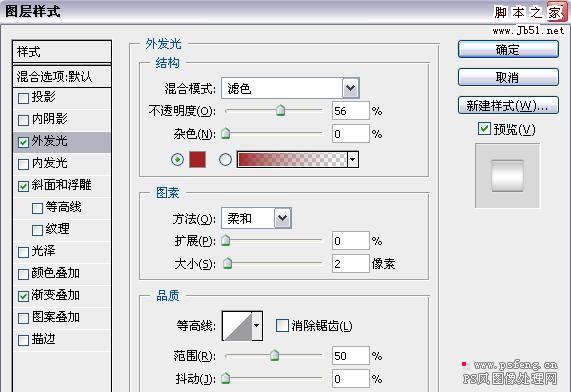Select the 外发光 outer glow list entry
The height and width of the screenshot is (392, 571).
click(x=62, y=141)
